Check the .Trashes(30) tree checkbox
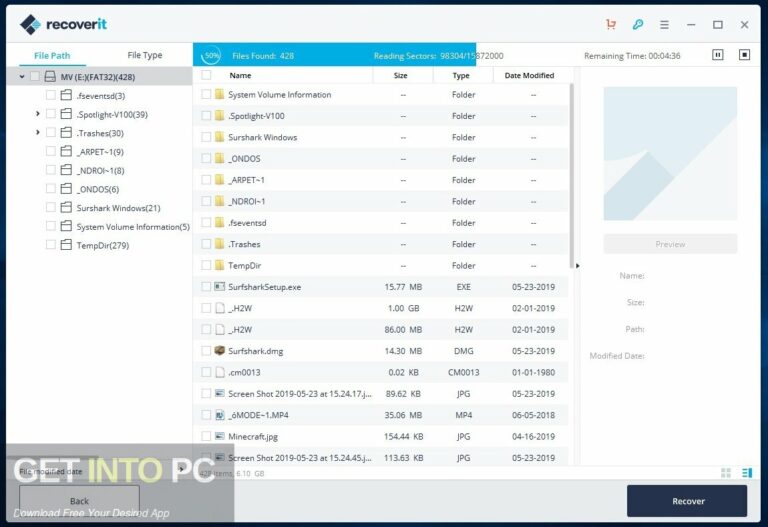The image size is (768, 527). pos(50,132)
